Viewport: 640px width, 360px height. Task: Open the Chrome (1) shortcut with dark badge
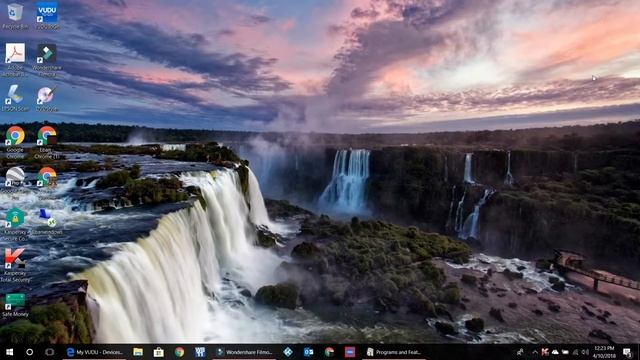coord(47,142)
